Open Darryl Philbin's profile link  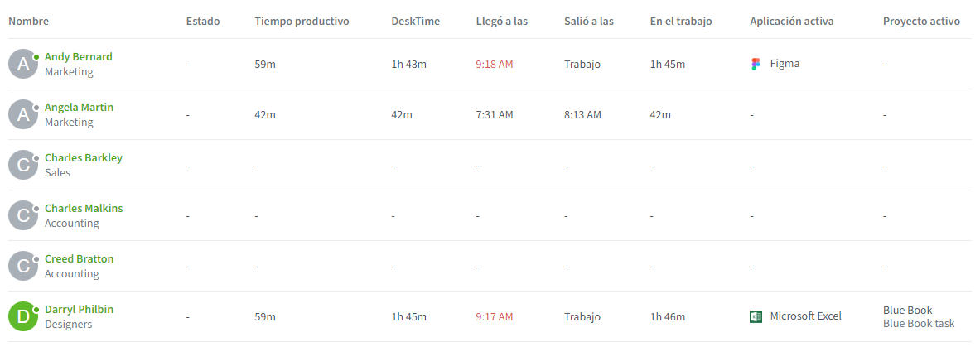coord(80,310)
